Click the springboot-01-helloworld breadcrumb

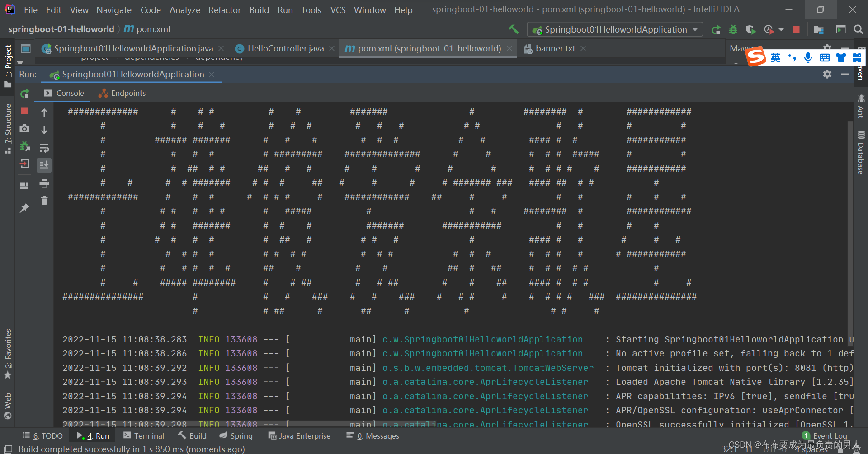[x=61, y=29]
